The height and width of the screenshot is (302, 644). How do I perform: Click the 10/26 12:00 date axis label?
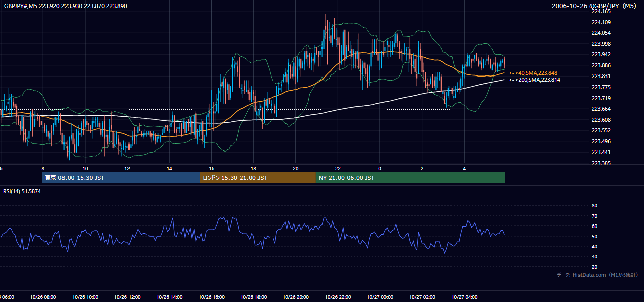tap(127, 297)
